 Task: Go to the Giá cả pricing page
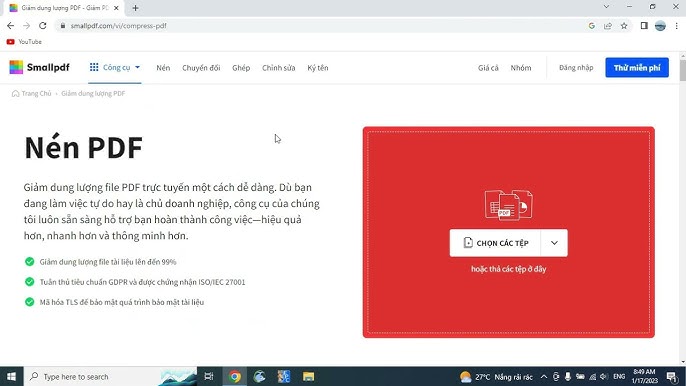pyautogui.click(x=488, y=68)
